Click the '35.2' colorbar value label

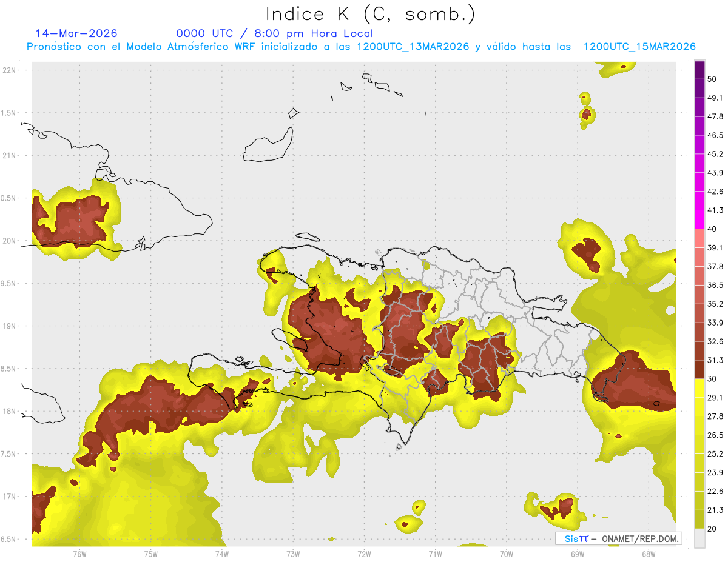coord(715,304)
